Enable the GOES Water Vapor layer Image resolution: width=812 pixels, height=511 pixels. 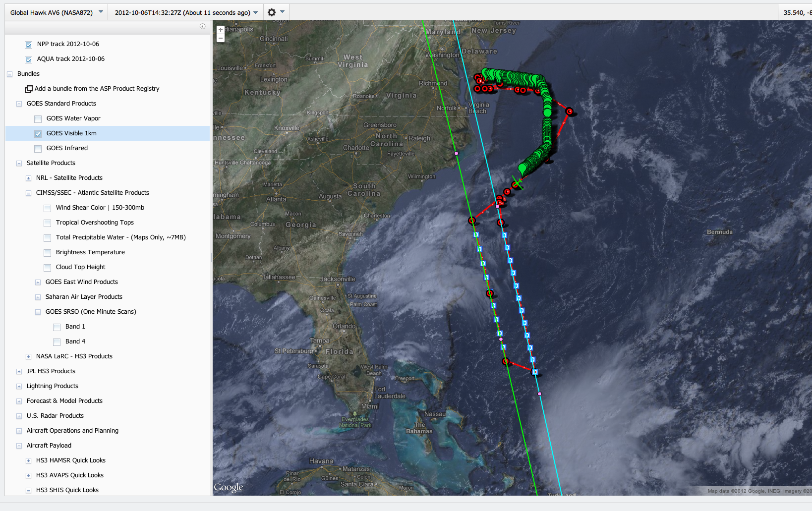(38, 119)
